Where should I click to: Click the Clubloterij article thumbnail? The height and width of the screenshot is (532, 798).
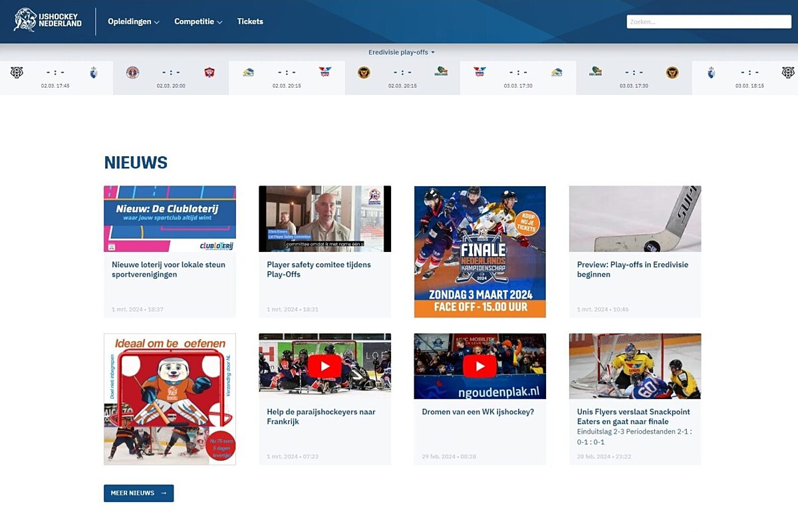coord(170,219)
